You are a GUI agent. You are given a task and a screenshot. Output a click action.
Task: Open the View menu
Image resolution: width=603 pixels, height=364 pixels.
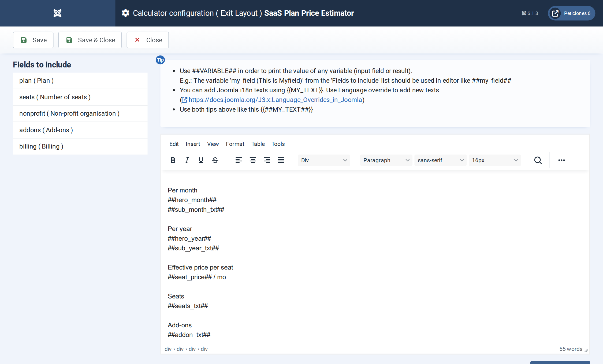[x=213, y=144]
